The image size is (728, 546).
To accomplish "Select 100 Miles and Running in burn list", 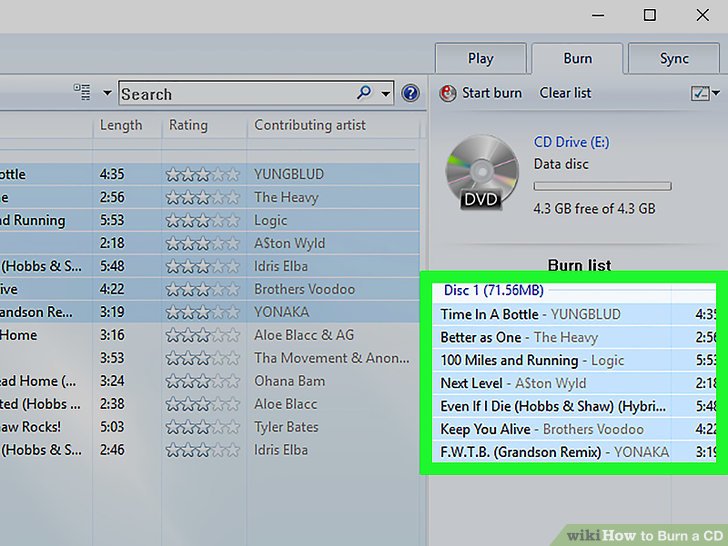I will point(574,360).
